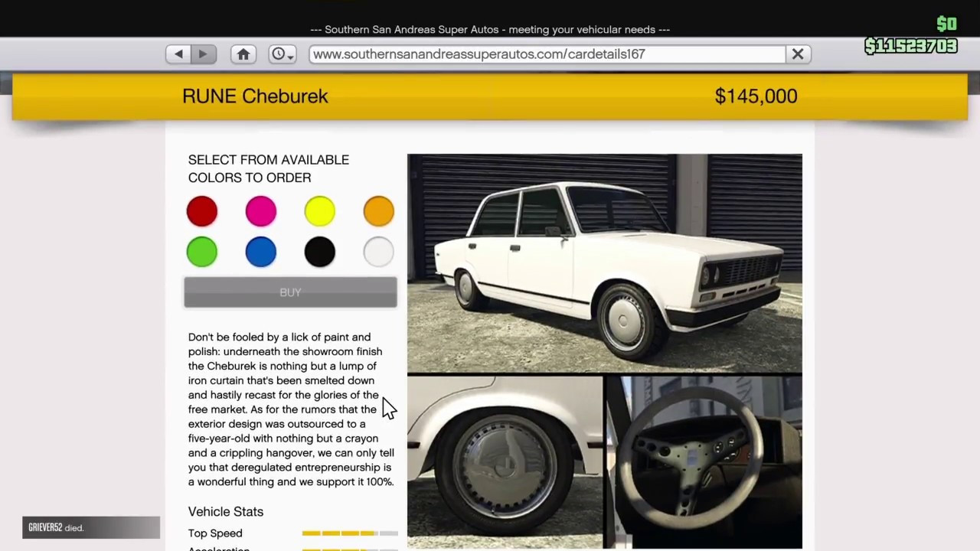Select the pink car color
The height and width of the screenshot is (551, 980).
261,211
